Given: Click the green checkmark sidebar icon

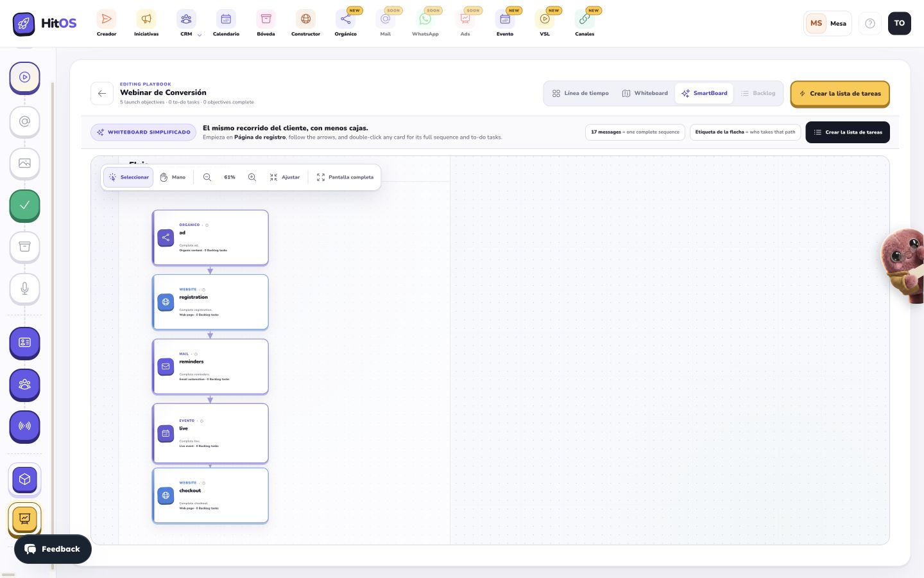Looking at the screenshot, I should 24,206.
